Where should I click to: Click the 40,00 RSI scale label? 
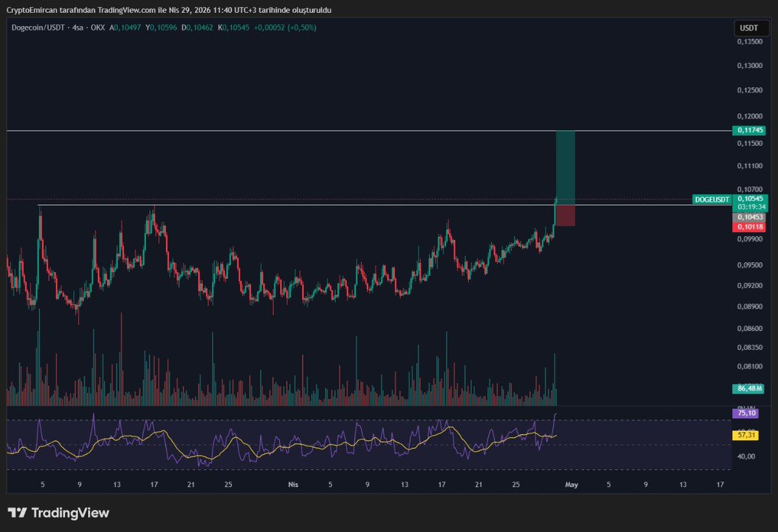pyautogui.click(x=746, y=456)
